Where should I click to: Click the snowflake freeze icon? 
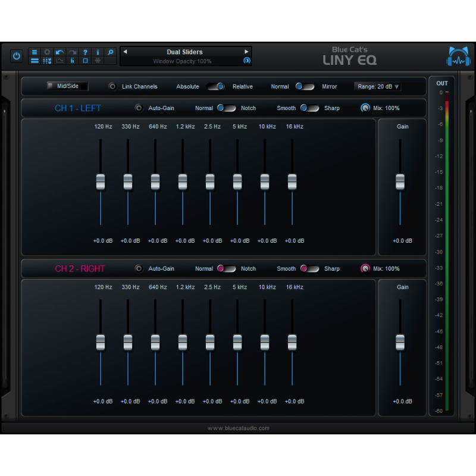98,60
